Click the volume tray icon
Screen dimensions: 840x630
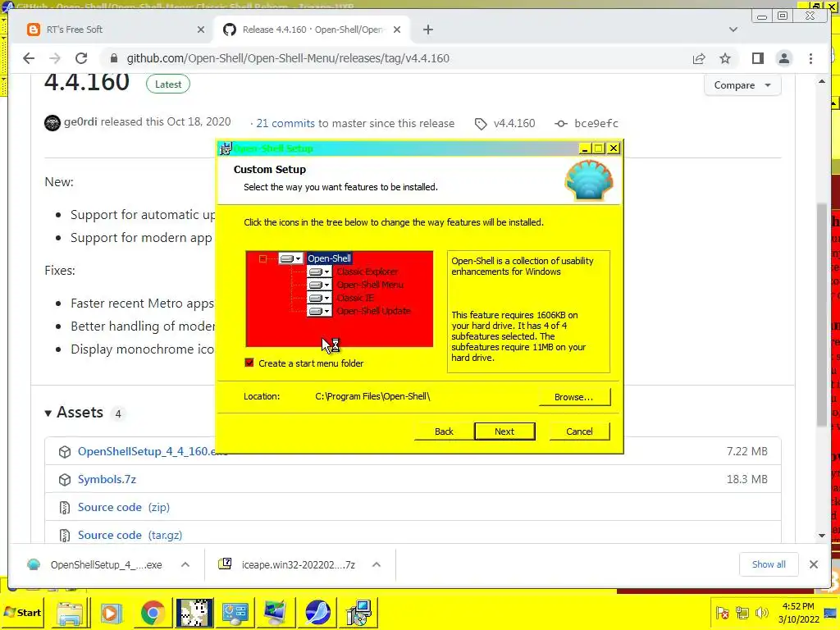[761, 613]
